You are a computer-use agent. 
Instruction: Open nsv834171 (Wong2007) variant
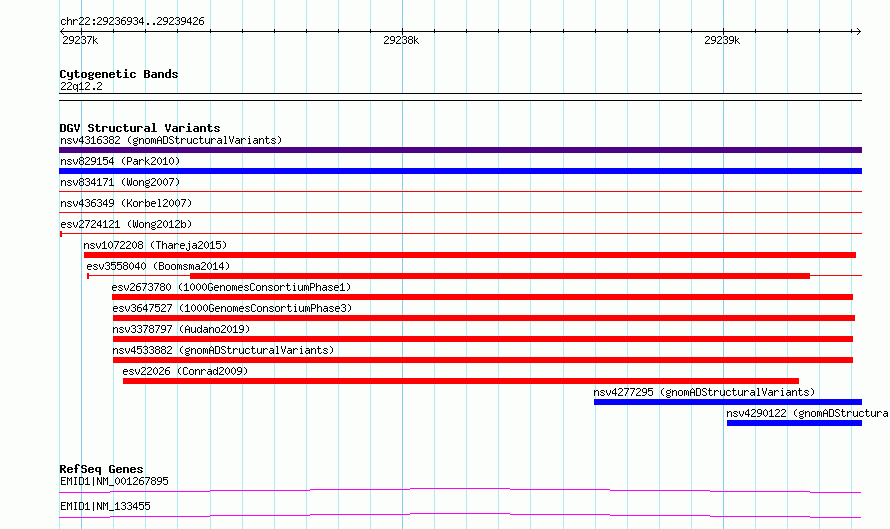point(120,182)
